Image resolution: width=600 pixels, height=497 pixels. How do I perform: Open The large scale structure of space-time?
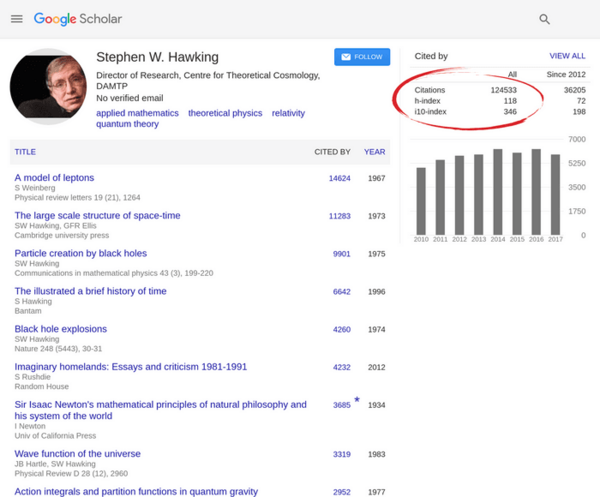pyautogui.click(x=97, y=215)
